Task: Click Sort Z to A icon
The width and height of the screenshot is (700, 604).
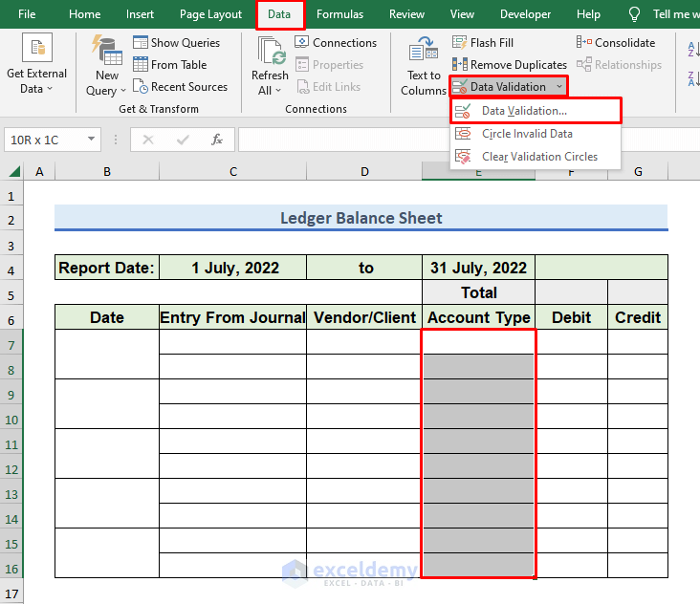Action: pos(693,79)
